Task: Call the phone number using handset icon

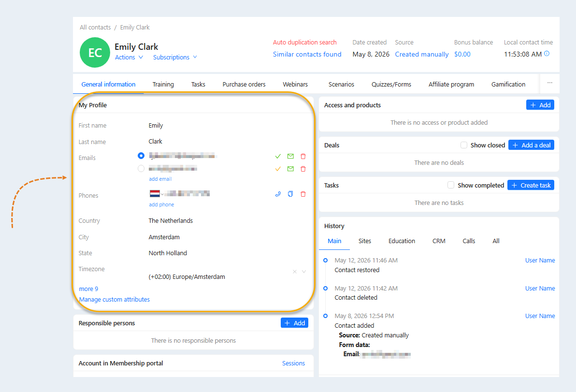Action: tap(278, 194)
